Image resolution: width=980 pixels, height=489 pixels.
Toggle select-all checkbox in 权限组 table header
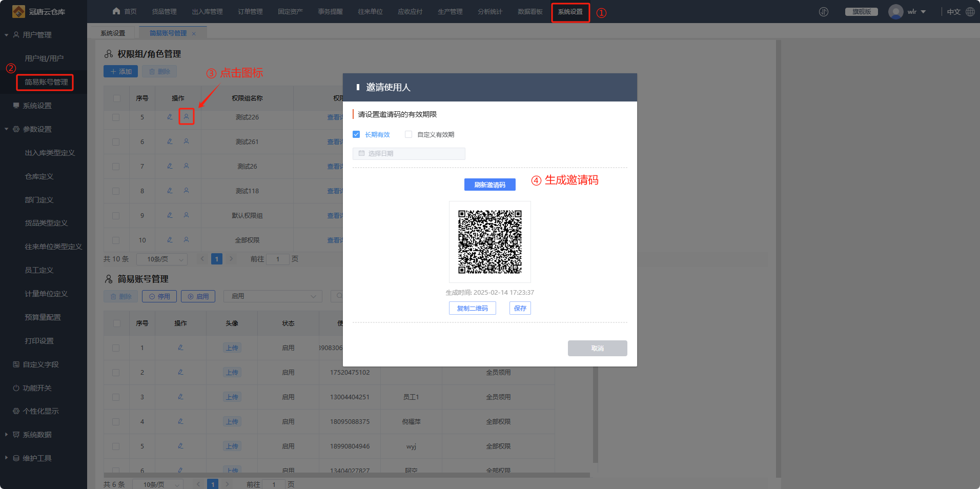tap(117, 98)
